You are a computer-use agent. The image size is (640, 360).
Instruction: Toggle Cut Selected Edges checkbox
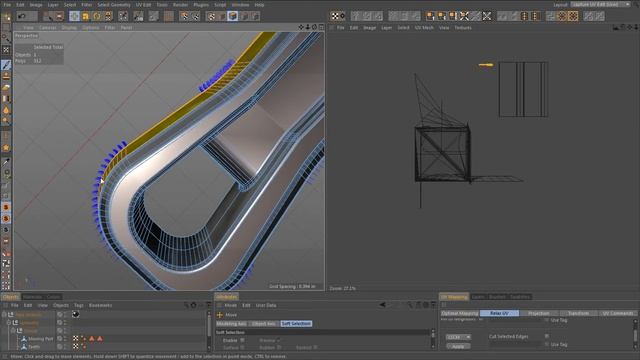pyautogui.click(x=547, y=336)
